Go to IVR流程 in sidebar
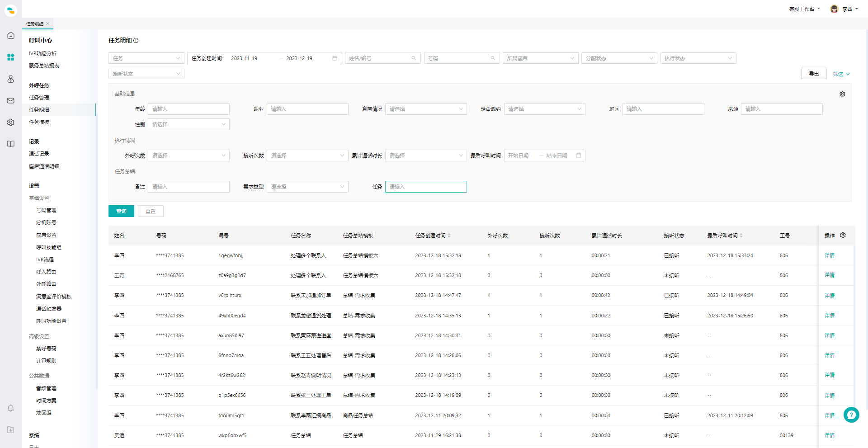Image resolution: width=868 pixels, height=448 pixels. coord(45,259)
